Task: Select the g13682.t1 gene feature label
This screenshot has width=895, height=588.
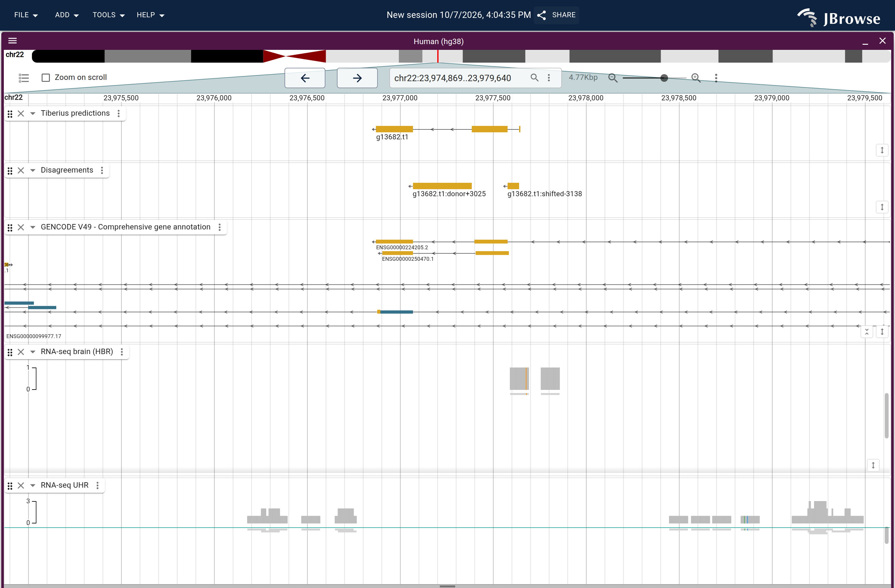Action: (392, 137)
